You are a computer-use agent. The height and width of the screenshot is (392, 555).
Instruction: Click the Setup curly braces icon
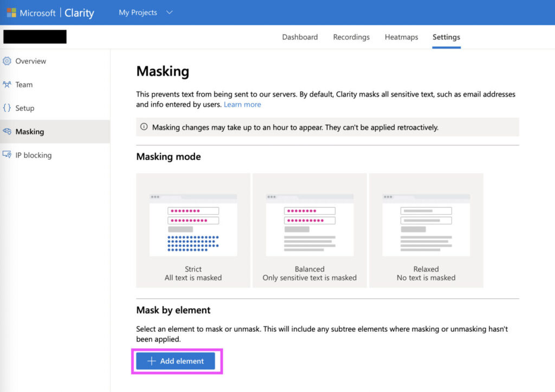pos(7,108)
